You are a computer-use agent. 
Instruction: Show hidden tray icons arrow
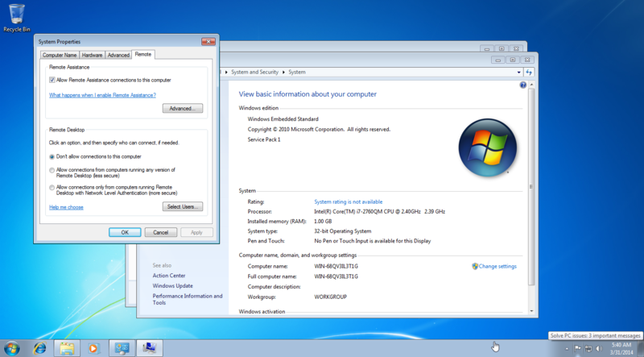[567, 349]
